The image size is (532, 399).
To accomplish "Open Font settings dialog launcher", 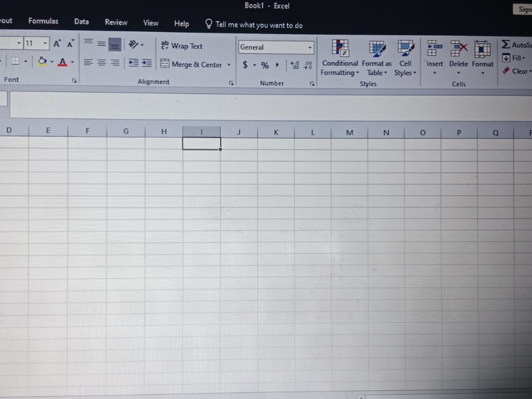I will (74, 80).
